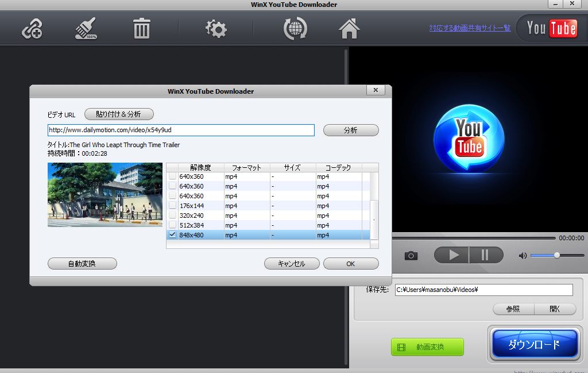Screen dimensions: 588x373
Task: Open settings via the gear icon
Action: click(216, 29)
